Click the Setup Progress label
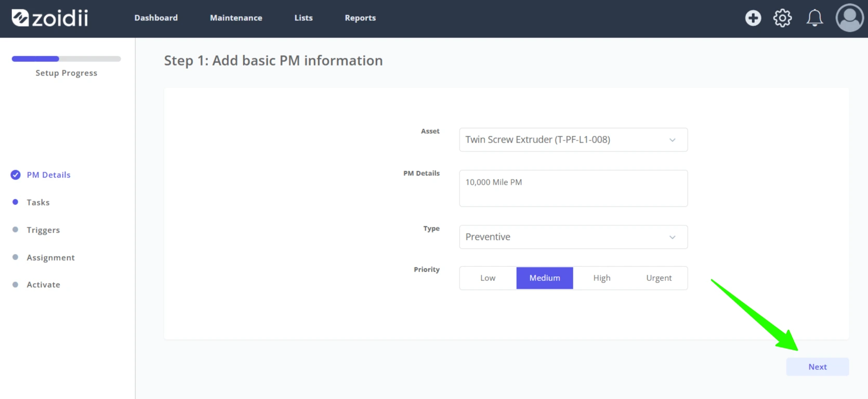Screen dimensions: 868x399 click(x=67, y=73)
